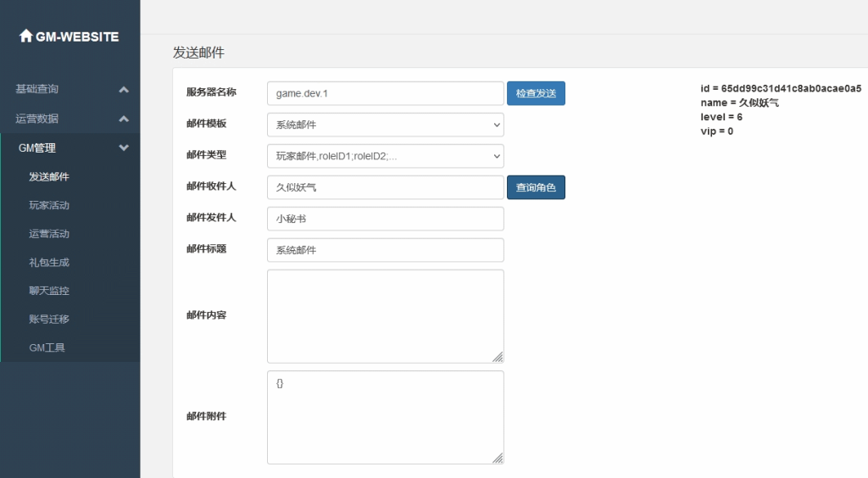
Task: Open 运营活动 in the sidebar
Action: (49, 234)
